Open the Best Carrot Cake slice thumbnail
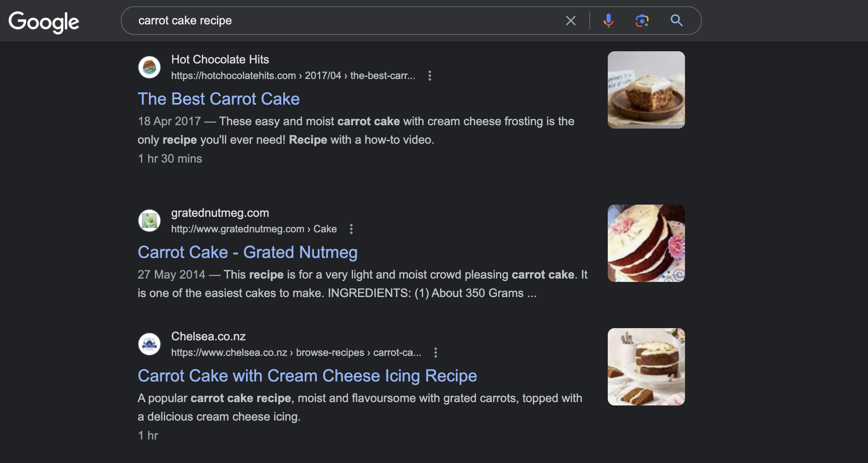 tap(646, 90)
